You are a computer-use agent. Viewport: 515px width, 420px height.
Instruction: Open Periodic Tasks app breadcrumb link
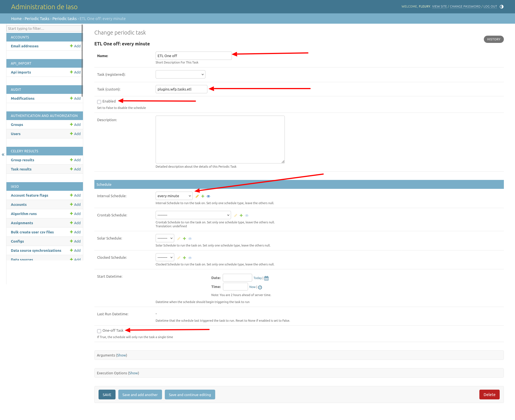37,19
